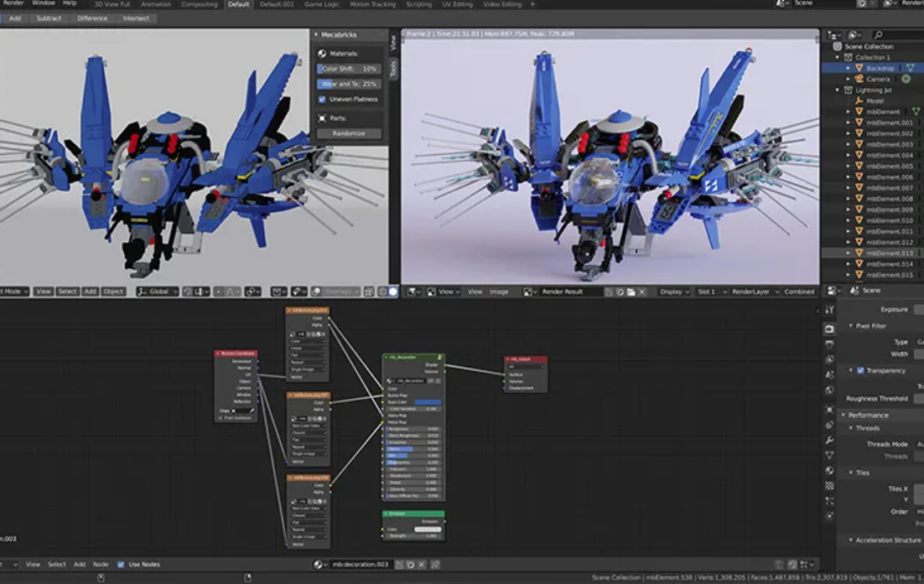Open the Render Result image file icon
The image size is (924, 584).
631,292
